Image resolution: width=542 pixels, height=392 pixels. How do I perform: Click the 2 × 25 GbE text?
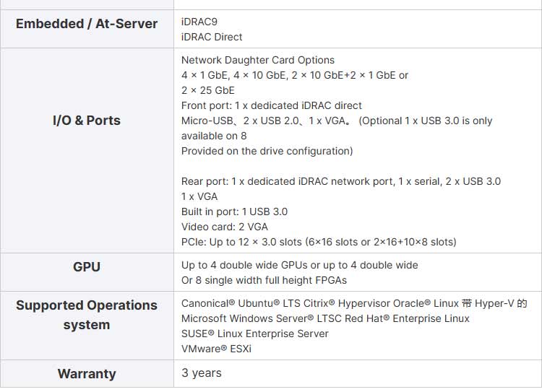[x=207, y=90]
